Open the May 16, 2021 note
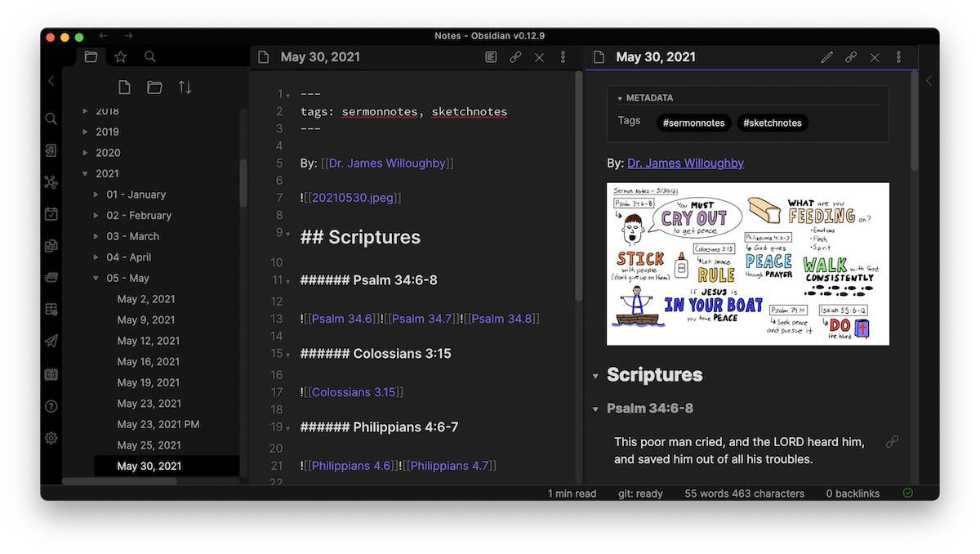This screenshot has height=554, width=980. click(149, 361)
